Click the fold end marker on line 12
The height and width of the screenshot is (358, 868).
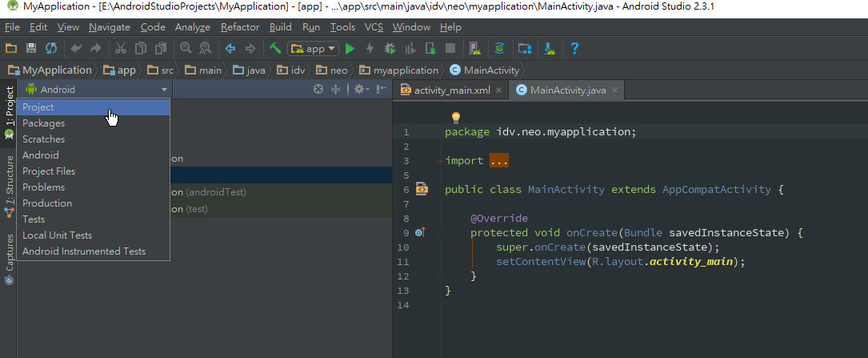click(440, 276)
